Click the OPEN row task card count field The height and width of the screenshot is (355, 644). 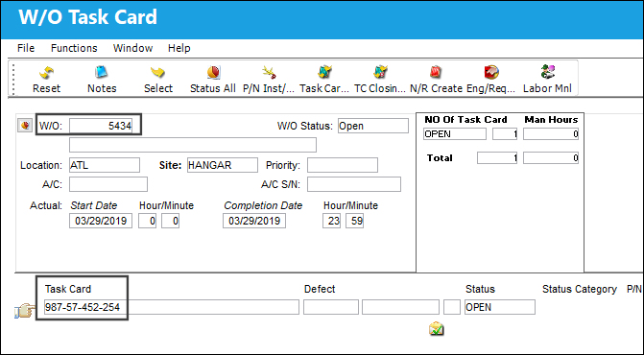pyautogui.click(x=505, y=133)
